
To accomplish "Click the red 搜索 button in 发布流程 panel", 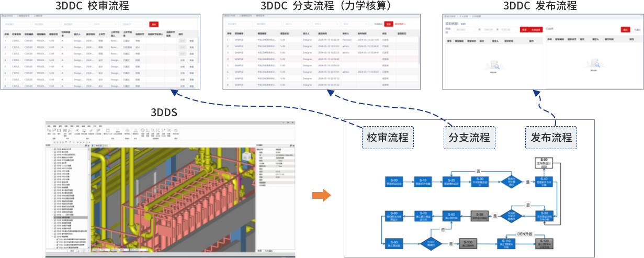I will pos(525,30).
